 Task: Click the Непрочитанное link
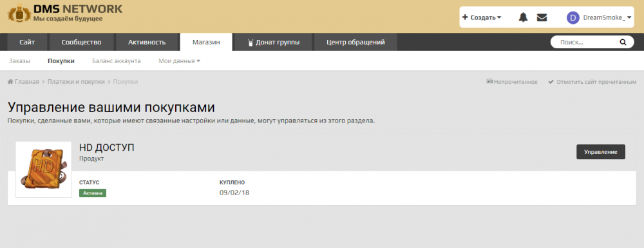(512, 82)
